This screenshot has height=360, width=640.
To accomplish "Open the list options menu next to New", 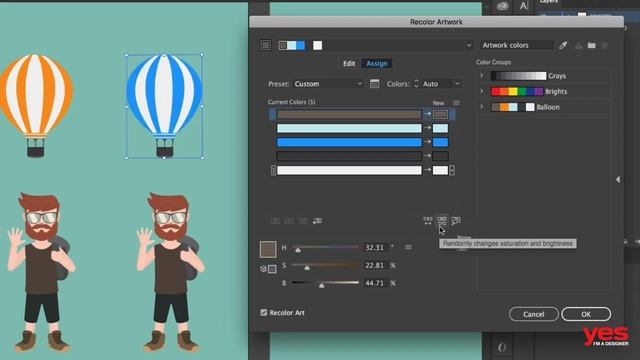I will 456,103.
